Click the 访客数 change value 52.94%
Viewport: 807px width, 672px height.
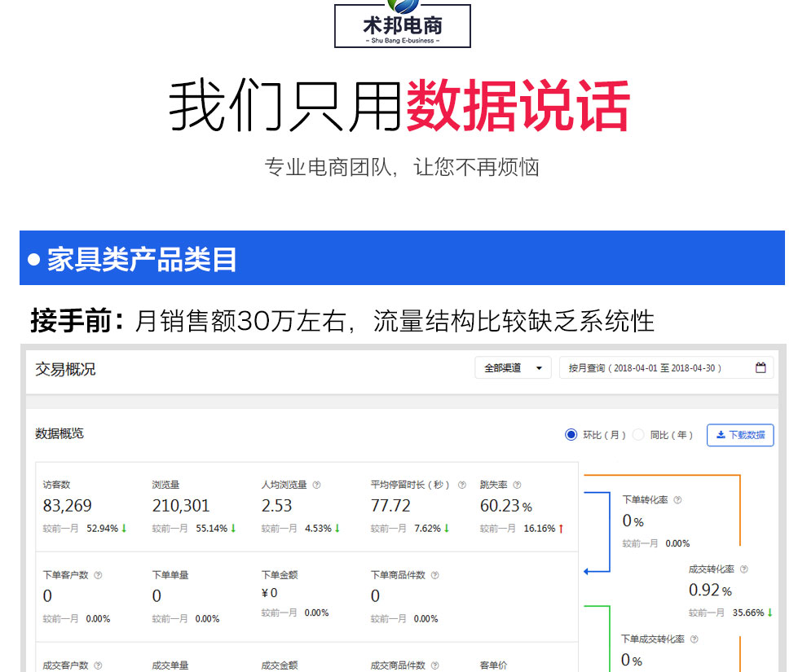point(103,529)
